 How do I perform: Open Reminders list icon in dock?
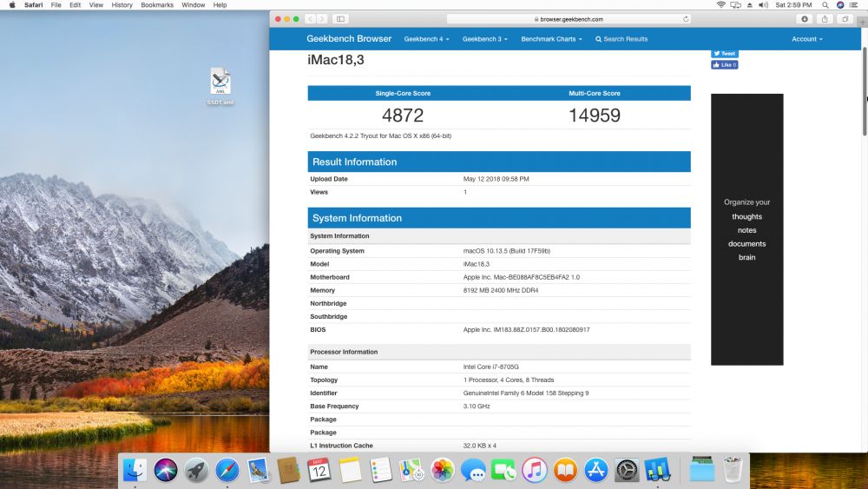(381, 470)
